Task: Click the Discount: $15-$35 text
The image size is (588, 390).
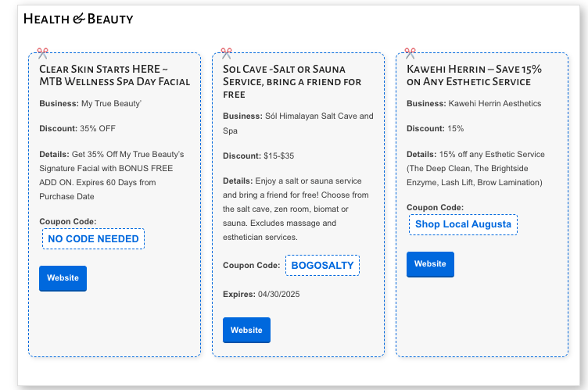Action: pos(258,156)
